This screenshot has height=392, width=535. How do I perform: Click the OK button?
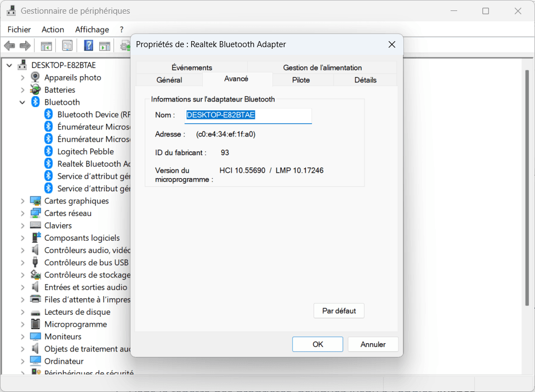tap(318, 344)
